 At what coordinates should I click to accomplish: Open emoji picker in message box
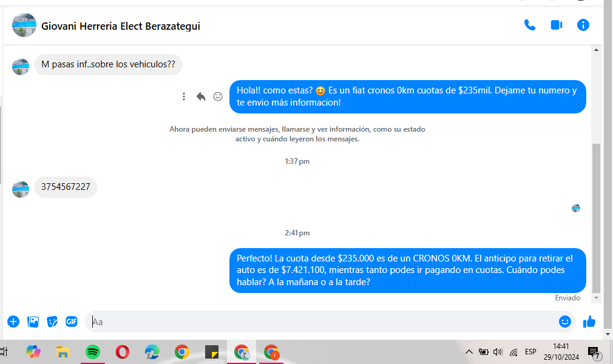point(564,322)
